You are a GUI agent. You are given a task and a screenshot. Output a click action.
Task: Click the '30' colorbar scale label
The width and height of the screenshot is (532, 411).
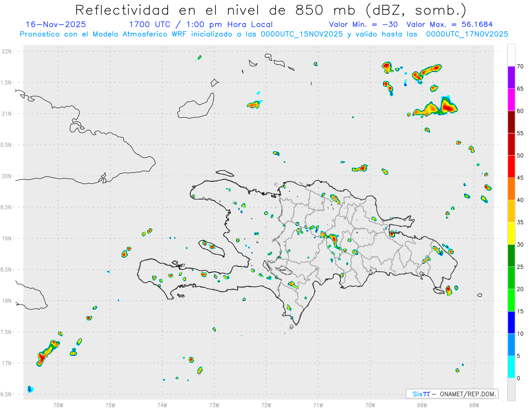pyautogui.click(x=521, y=245)
